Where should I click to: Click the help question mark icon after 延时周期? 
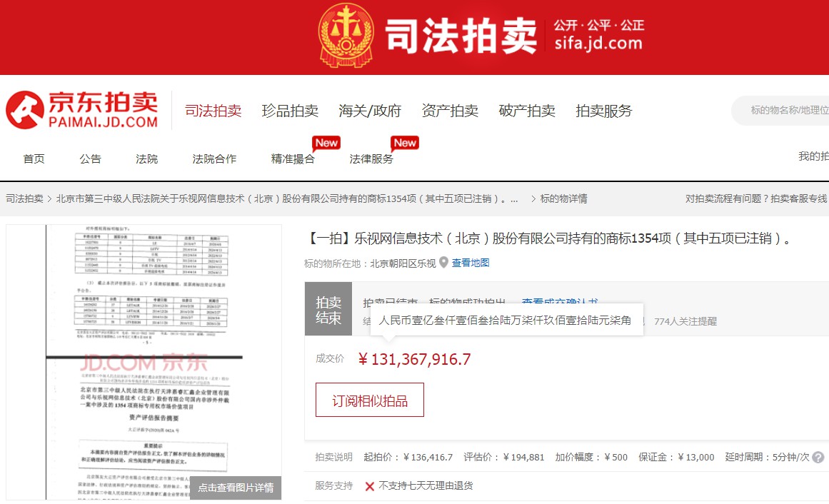[x=818, y=458]
